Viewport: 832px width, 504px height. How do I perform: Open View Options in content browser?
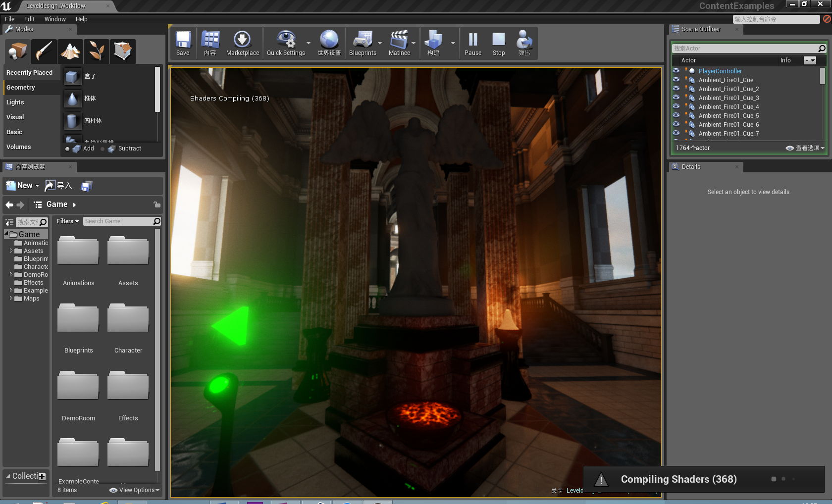click(x=134, y=490)
